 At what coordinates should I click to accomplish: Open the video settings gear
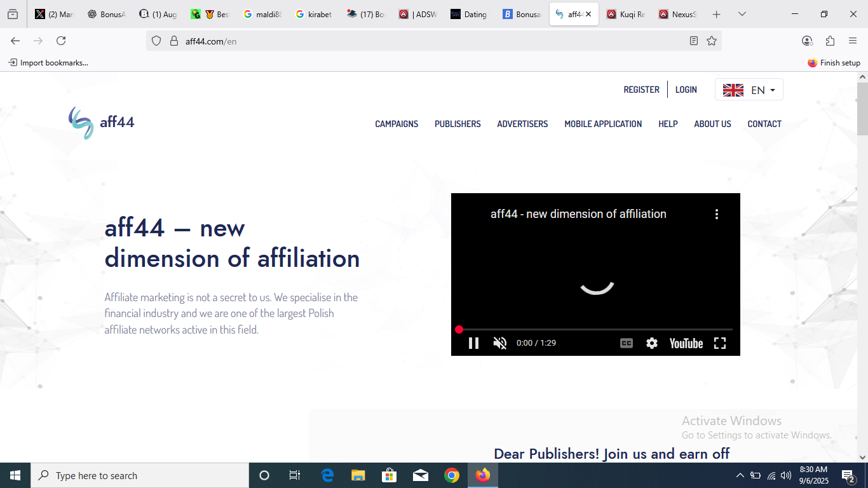coord(652,343)
